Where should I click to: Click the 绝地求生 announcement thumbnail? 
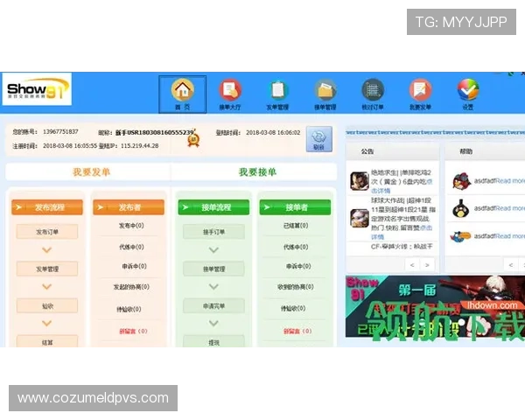[360, 181]
